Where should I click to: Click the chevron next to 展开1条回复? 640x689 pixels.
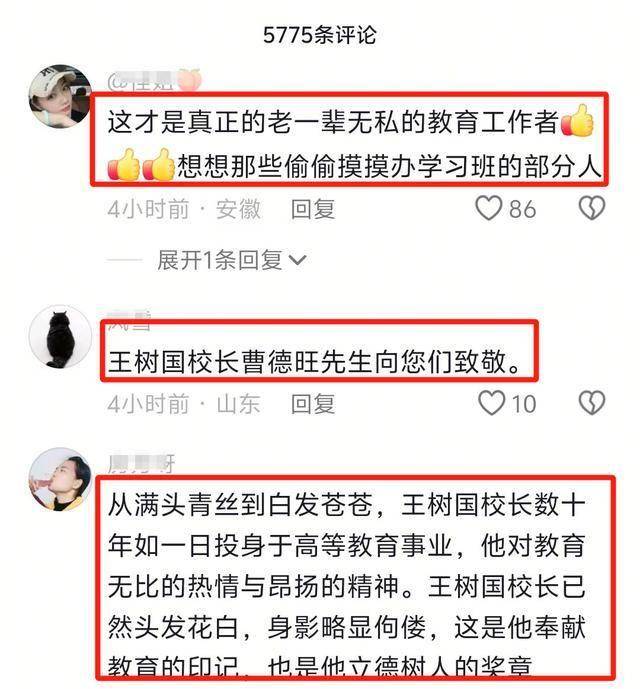point(298,260)
